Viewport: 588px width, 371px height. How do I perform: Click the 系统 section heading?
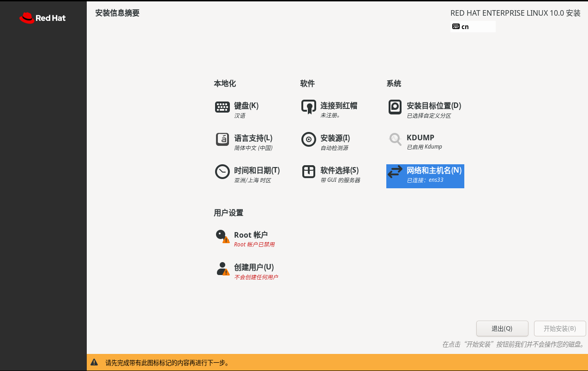coord(394,84)
